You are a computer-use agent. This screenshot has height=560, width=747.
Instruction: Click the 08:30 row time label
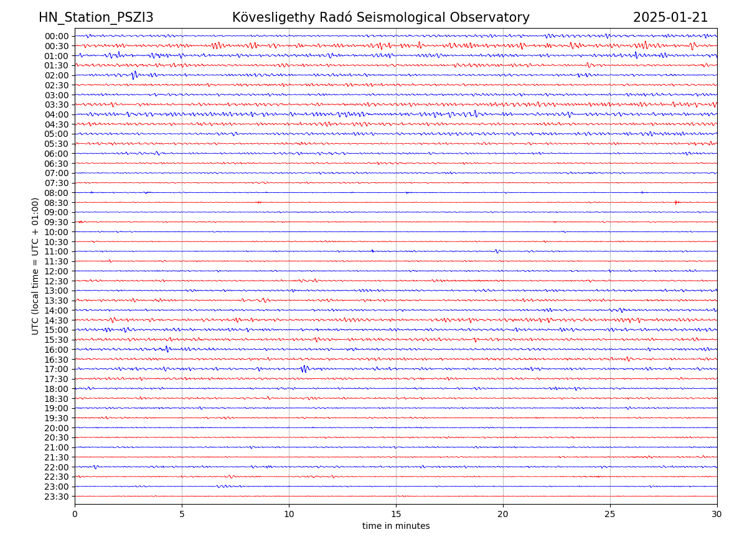point(56,203)
